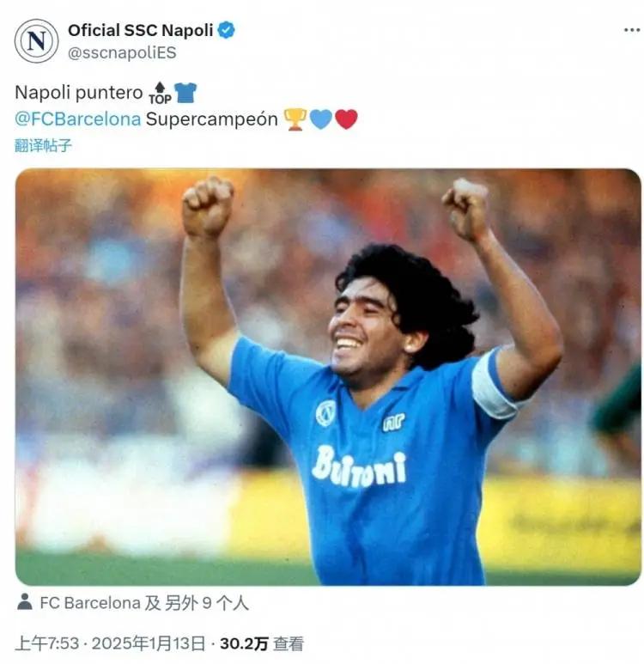Click the red heart emoji
The height and width of the screenshot is (664, 644).
[x=346, y=119]
